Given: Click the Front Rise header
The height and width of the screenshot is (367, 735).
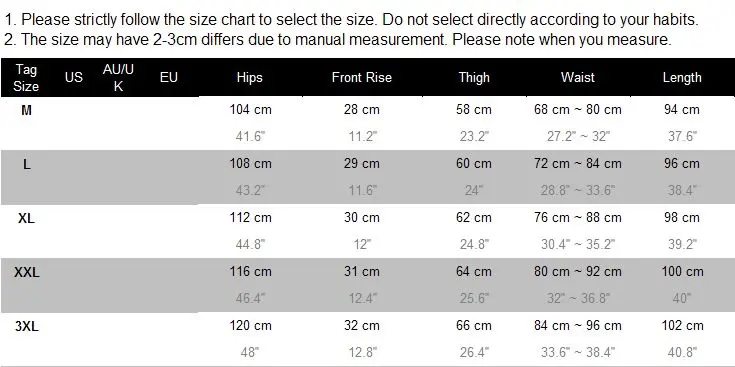Looking at the screenshot, I should (361, 77).
